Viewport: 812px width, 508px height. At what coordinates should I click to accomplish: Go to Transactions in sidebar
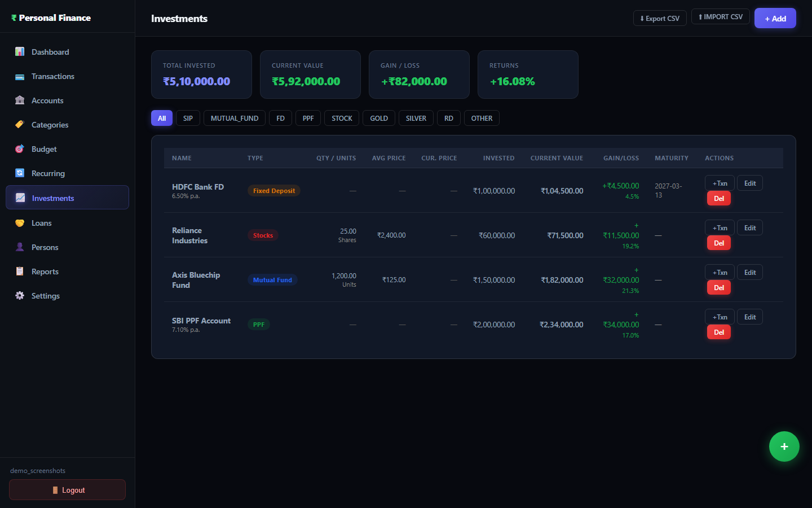click(x=67, y=76)
